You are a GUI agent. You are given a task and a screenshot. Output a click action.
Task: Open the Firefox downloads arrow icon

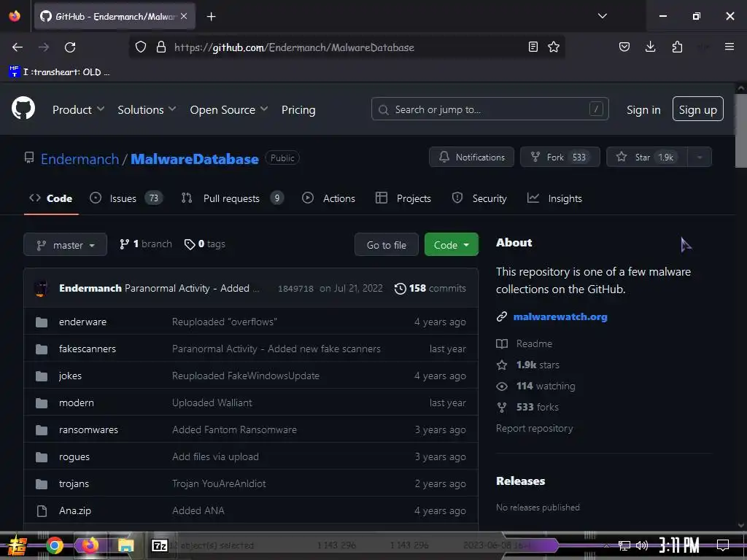(650, 47)
